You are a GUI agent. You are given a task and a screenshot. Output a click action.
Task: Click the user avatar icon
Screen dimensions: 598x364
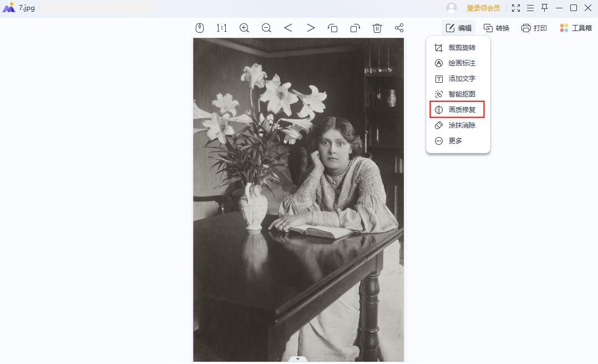click(452, 8)
